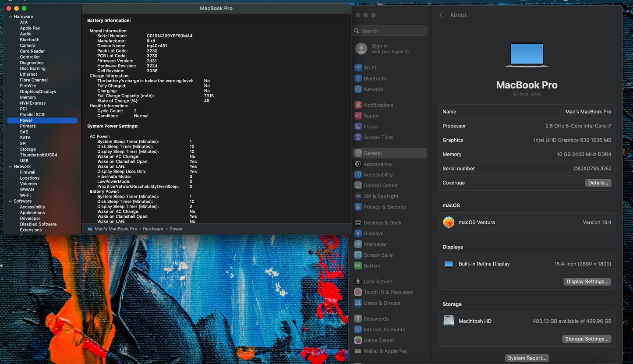The image size is (633, 364).
Task: Open System Report button
Action: (x=527, y=358)
